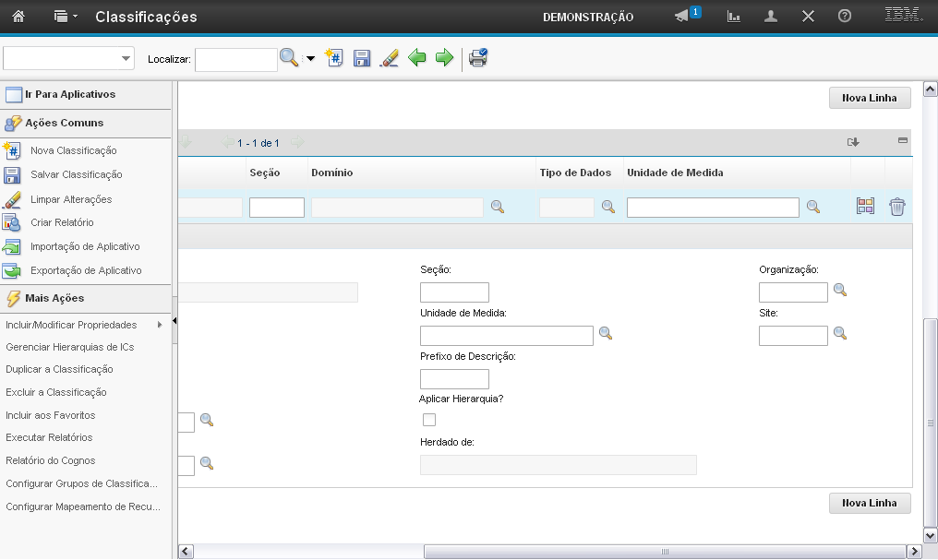Click the save classification toolbar icon
The width and height of the screenshot is (938, 560).
362,58
